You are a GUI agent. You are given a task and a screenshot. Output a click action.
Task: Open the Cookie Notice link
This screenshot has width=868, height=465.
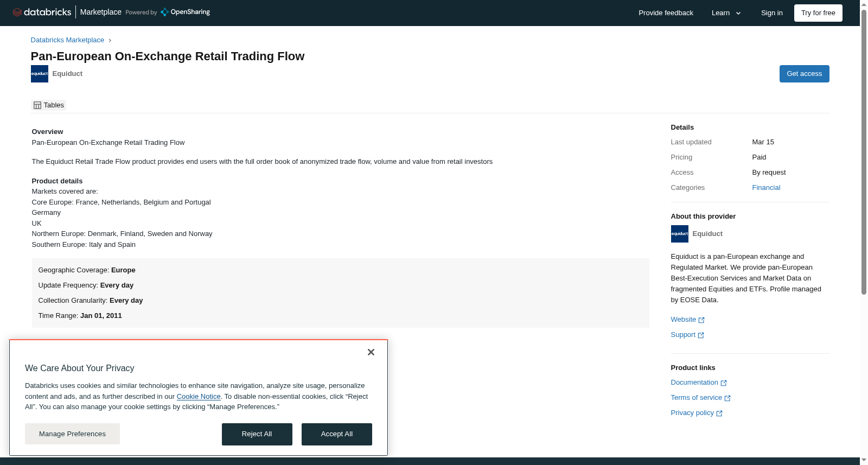coord(199,397)
